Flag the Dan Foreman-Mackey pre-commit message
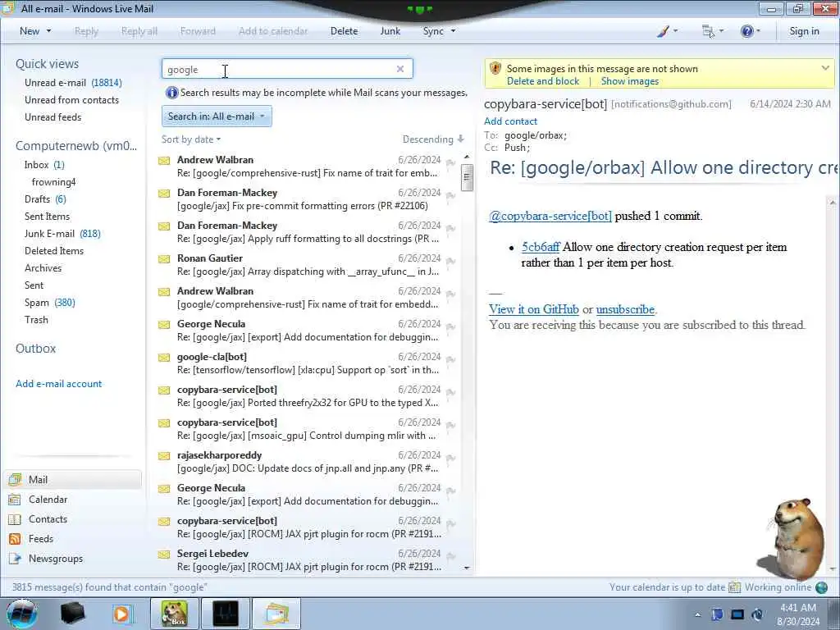Viewport: 840px width, 630px height. (x=450, y=195)
